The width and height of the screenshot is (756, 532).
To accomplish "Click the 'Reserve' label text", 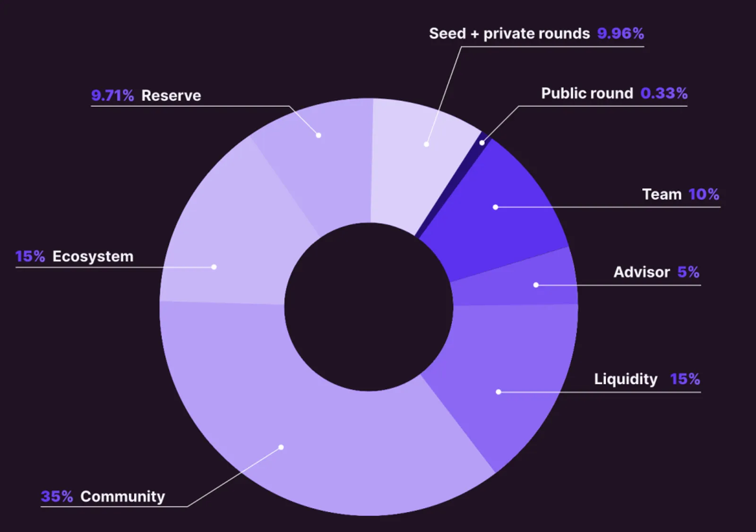I will coord(171,96).
